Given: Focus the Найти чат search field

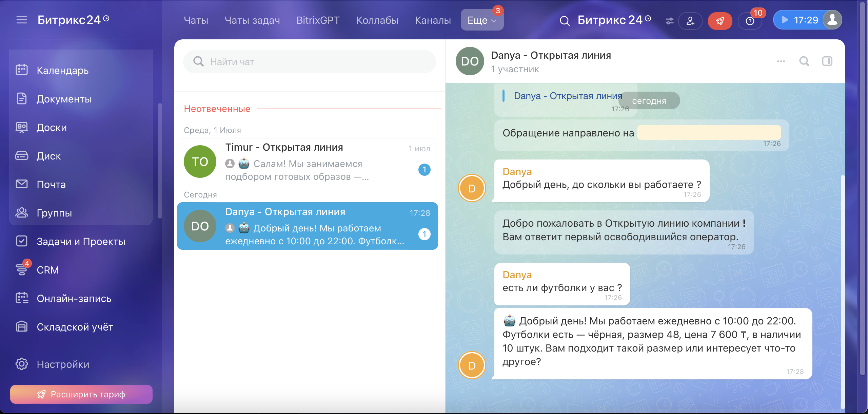Looking at the screenshot, I should [x=310, y=62].
